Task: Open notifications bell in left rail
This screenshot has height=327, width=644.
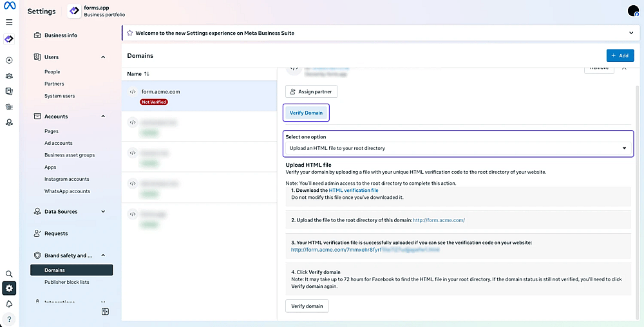Action: [x=9, y=304]
